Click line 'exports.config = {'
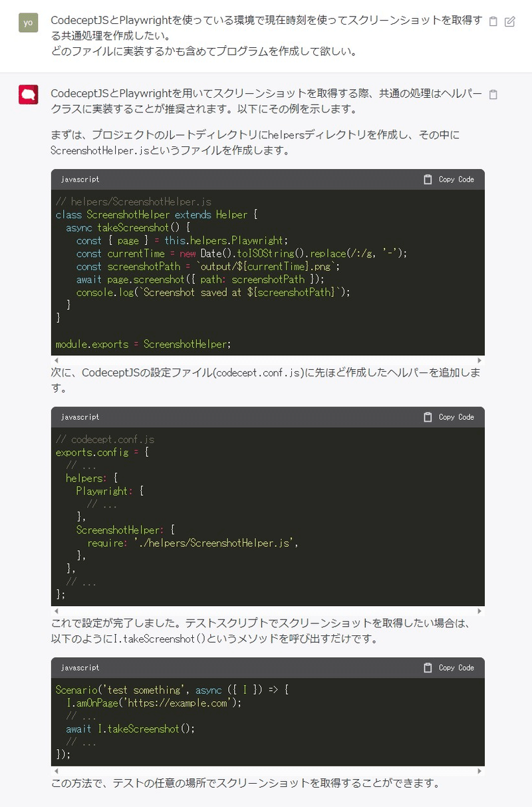 102,452
